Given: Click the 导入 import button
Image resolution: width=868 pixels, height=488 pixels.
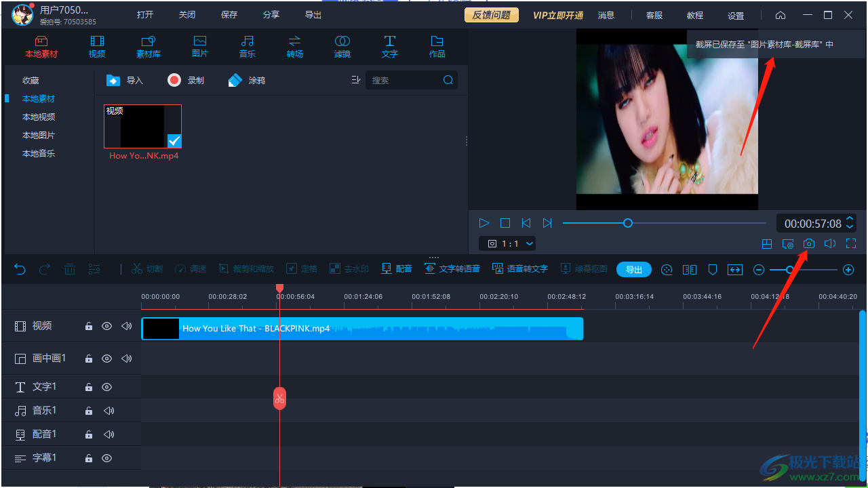Looking at the screenshot, I should 125,80.
